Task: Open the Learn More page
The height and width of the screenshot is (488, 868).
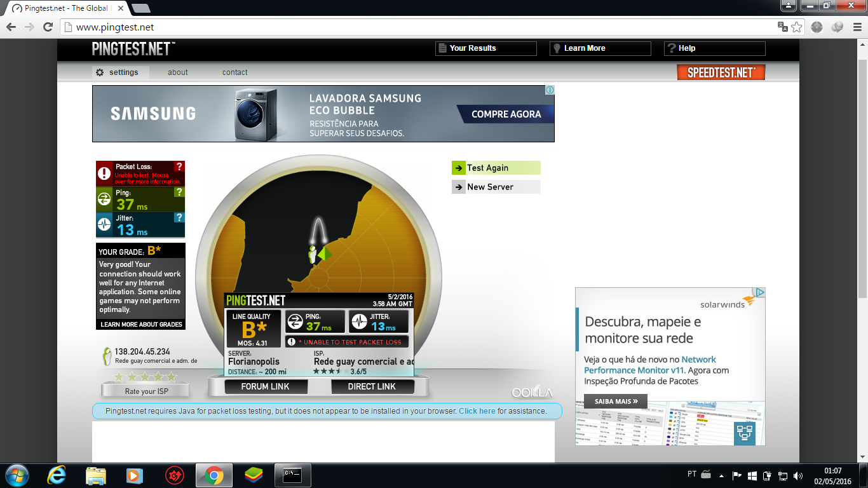Action: pos(600,48)
